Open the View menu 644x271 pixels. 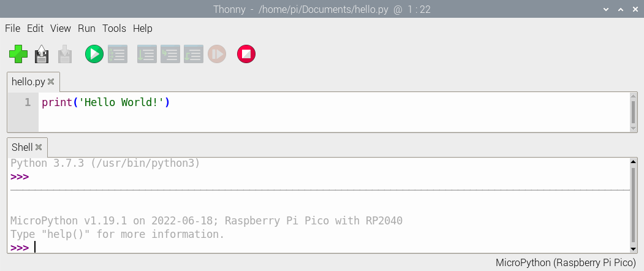click(x=61, y=28)
